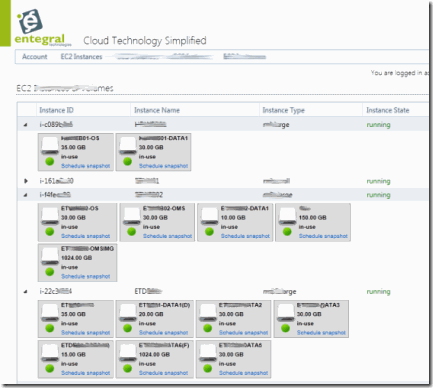The height and width of the screenshot is (388, 433).
Task: Collapse the i-c089 instance row
Action: (25, 125)
